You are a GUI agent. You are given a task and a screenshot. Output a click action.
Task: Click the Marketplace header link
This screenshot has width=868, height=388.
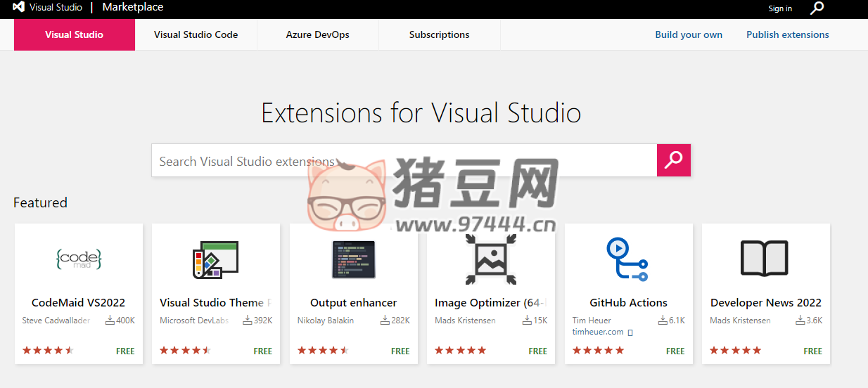pos(133,7)
